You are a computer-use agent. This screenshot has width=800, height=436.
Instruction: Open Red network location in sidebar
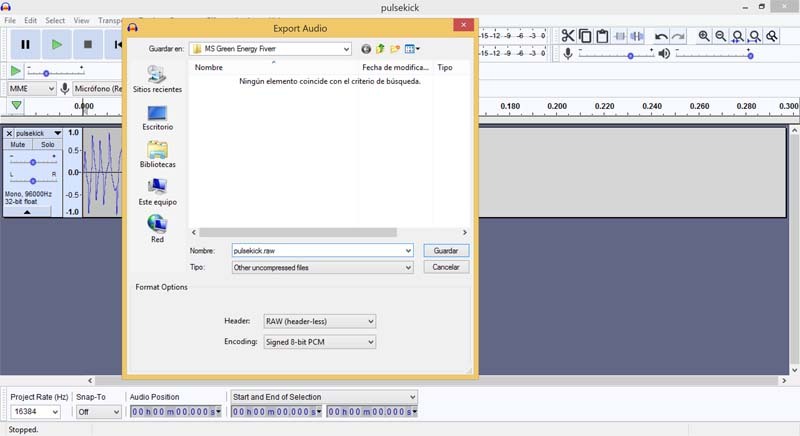157,229
